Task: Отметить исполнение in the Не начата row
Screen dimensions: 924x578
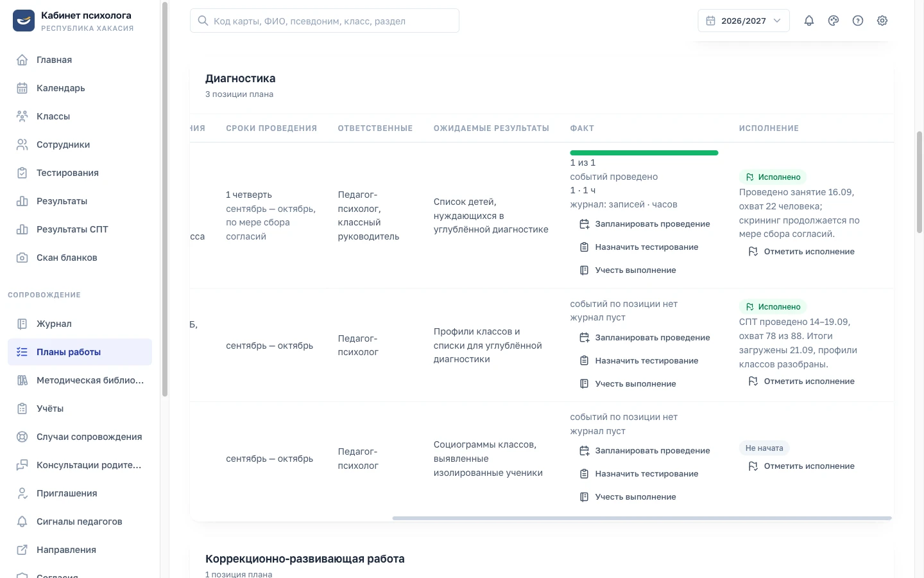Action: 801,466
